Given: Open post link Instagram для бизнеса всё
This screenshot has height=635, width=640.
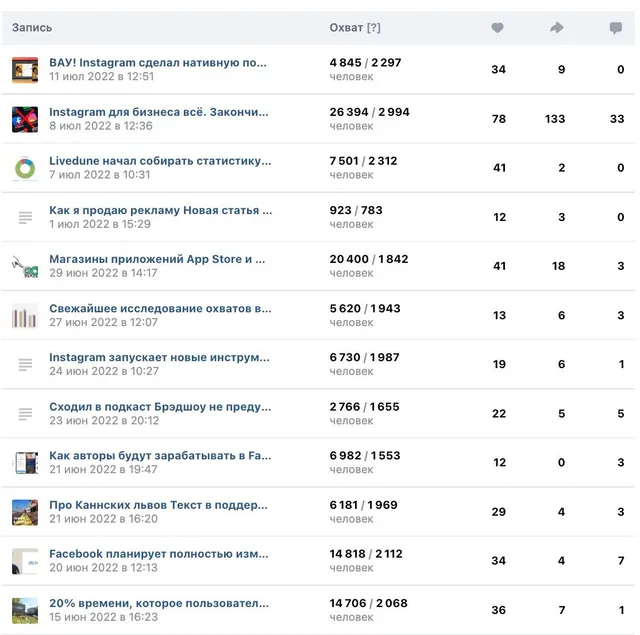Looking at the screenshot, I should click(159, 112).
